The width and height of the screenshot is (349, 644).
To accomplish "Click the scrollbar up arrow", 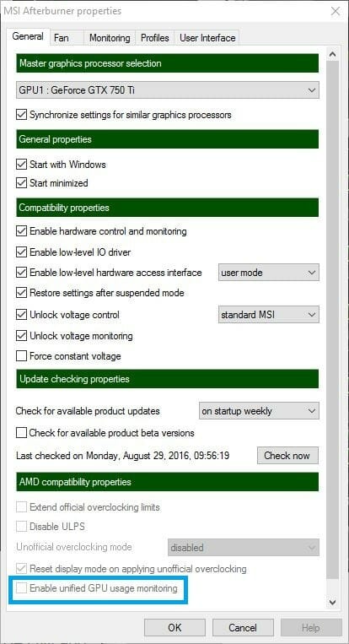I will pyautogui.click(x=333, y=54).
